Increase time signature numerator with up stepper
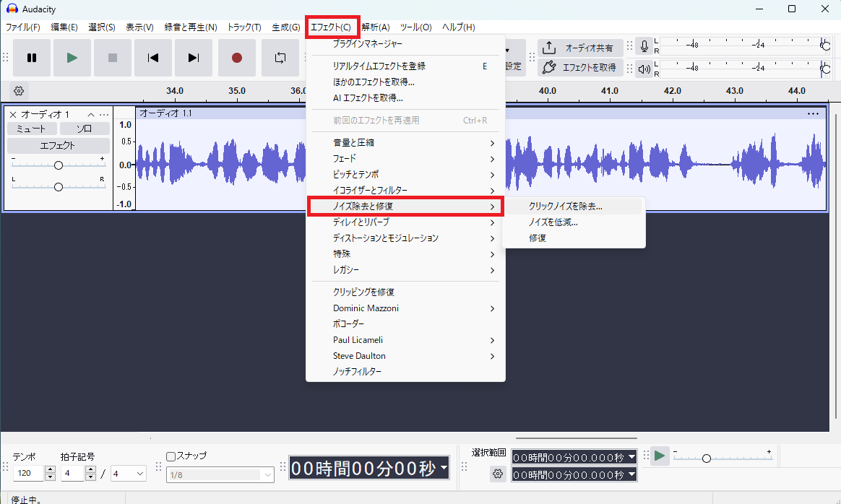Image resolution: width=841 pixels, height=504 pixels. pos(90,469)
